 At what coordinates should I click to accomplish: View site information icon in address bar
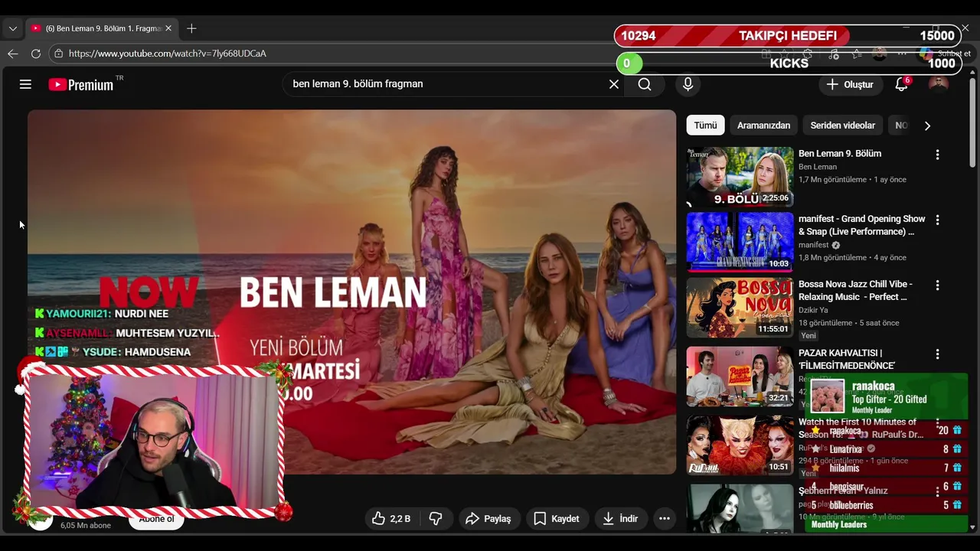(58, 54)
